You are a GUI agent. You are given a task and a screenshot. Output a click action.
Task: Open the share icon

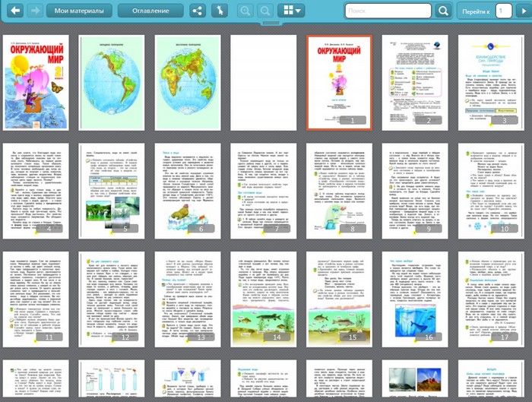pyautogui.click(x=197, y=11)
